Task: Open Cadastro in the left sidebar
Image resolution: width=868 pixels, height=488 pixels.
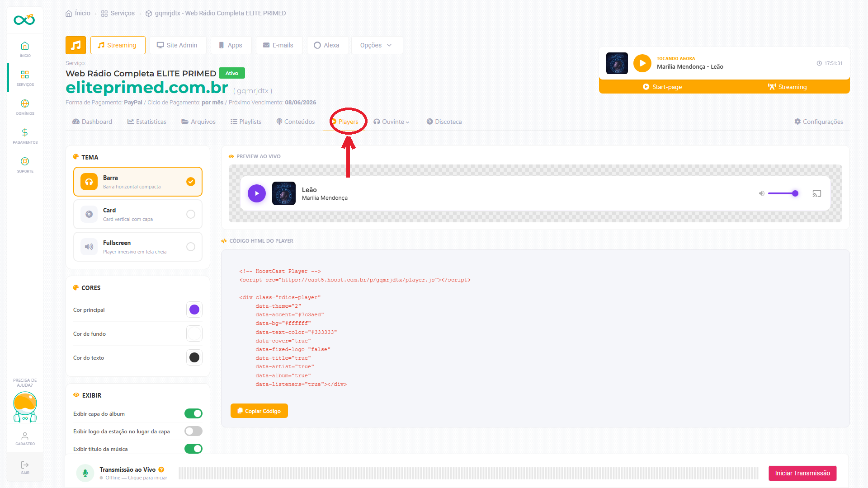Action: point(25,438)
